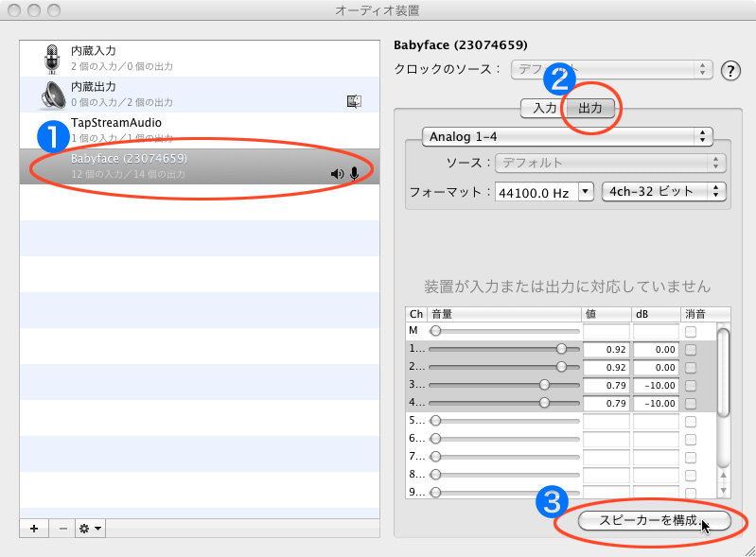Click the channel 2 volume slider knob
This screenshot has width=756, height=557.
[x=561, y=367]
